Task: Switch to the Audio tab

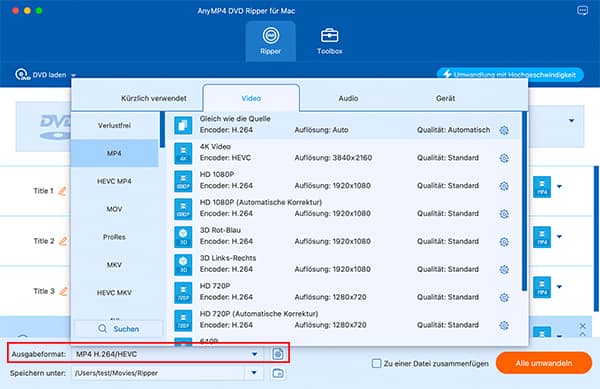Action: coord(348,98)
